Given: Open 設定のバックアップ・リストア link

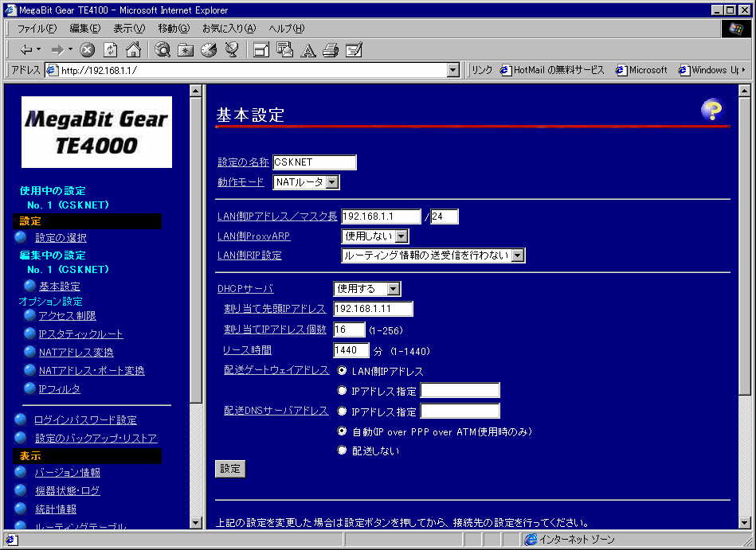Looking at the screenshot, I should point(96,439).
